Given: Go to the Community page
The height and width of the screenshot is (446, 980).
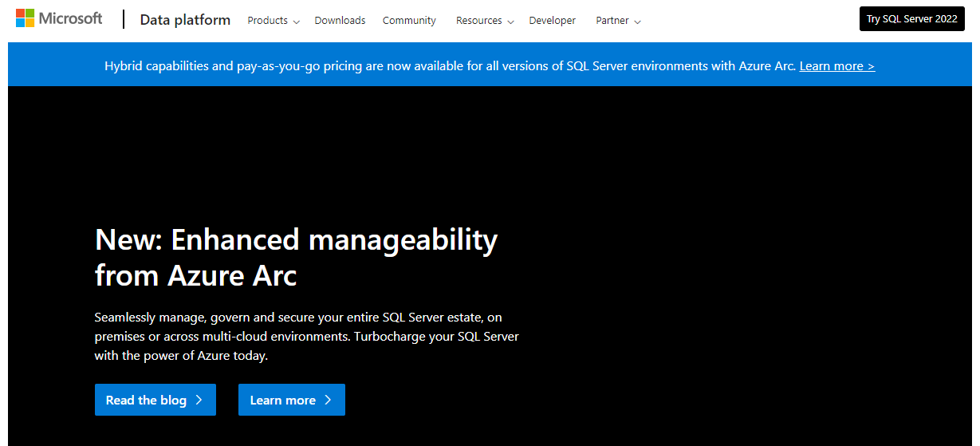Looking at the screenshot, I should (x=409, y=21).
